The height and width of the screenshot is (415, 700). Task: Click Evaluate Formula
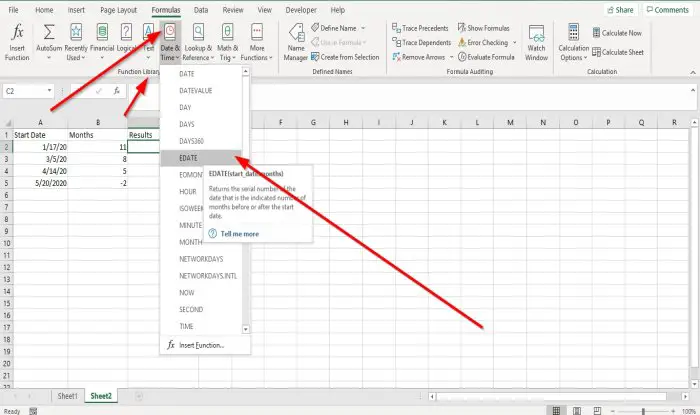[486, 57]
